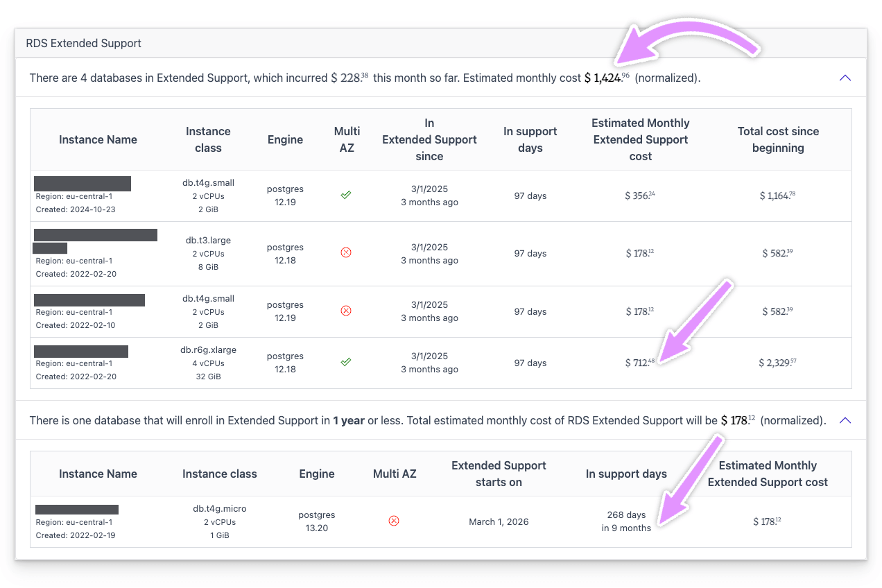
Task: Click the $ 2,329.57 total cost value
Action: [x=777, y=363]
